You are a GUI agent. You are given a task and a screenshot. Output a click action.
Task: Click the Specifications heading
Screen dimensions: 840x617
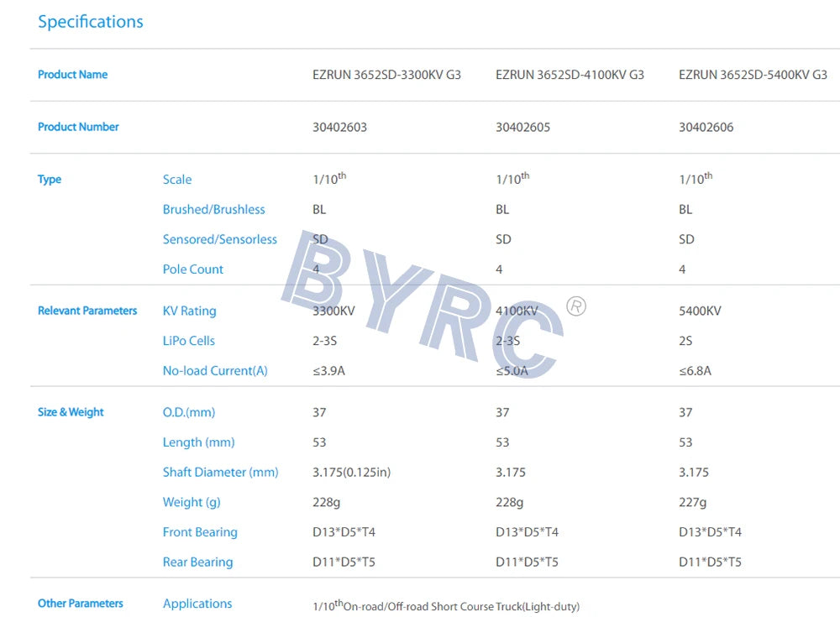[x=90, y=22]
